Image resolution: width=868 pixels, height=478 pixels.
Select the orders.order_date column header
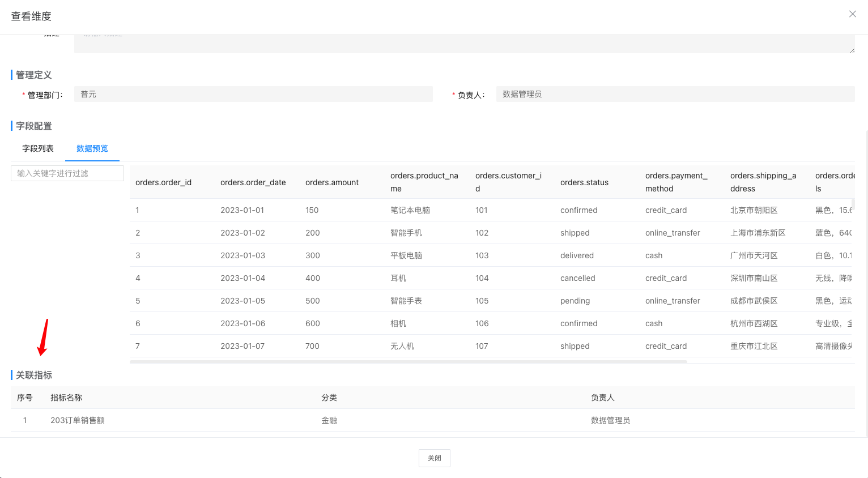coord(253,182)
